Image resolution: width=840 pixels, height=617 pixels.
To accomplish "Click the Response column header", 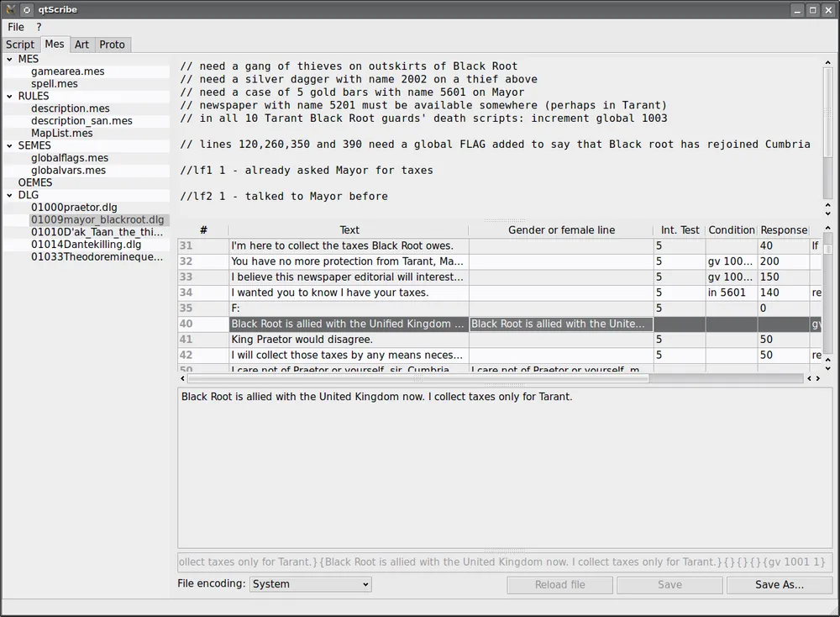I will (x=783, y=230).
